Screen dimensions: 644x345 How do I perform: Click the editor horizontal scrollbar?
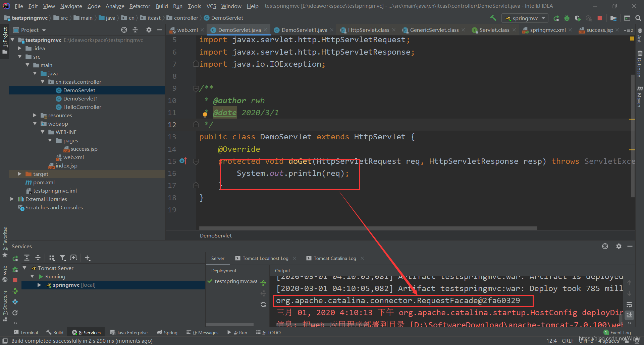[x=368, y=228]
